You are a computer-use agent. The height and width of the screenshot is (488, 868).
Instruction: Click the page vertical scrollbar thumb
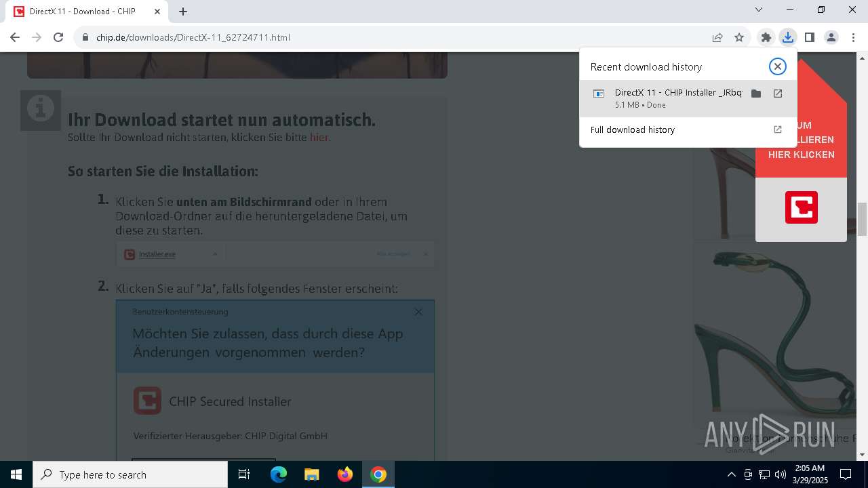[x=863, y=218]
